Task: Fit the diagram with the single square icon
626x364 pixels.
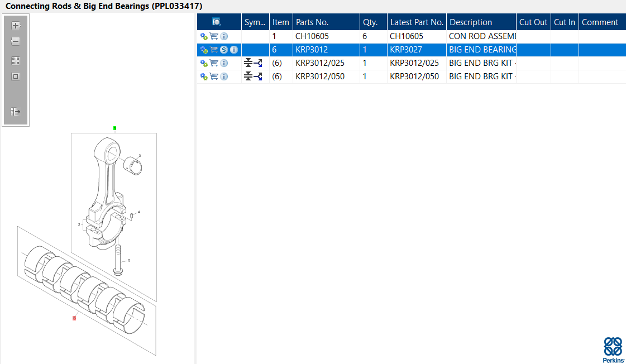Action: pos(16,76)
